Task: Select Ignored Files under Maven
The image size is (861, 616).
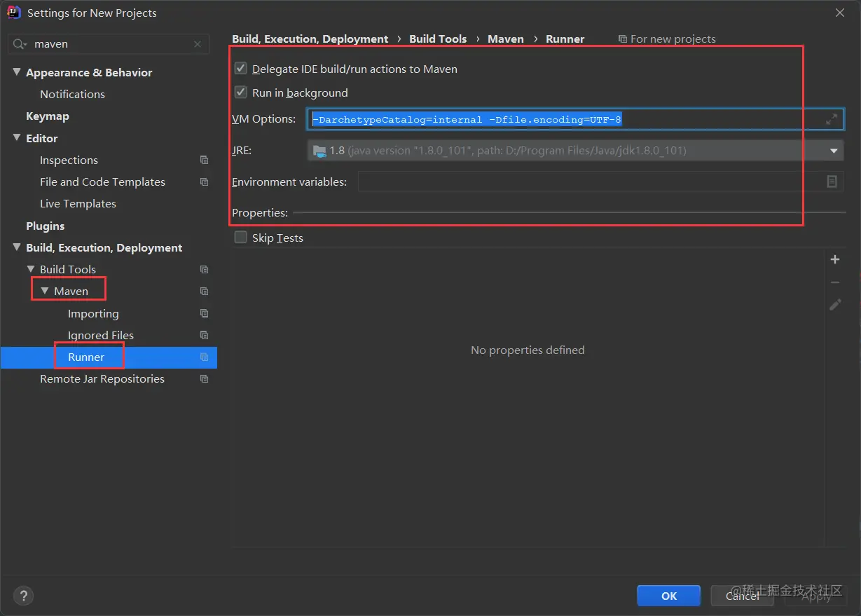Action: (101, 336)
